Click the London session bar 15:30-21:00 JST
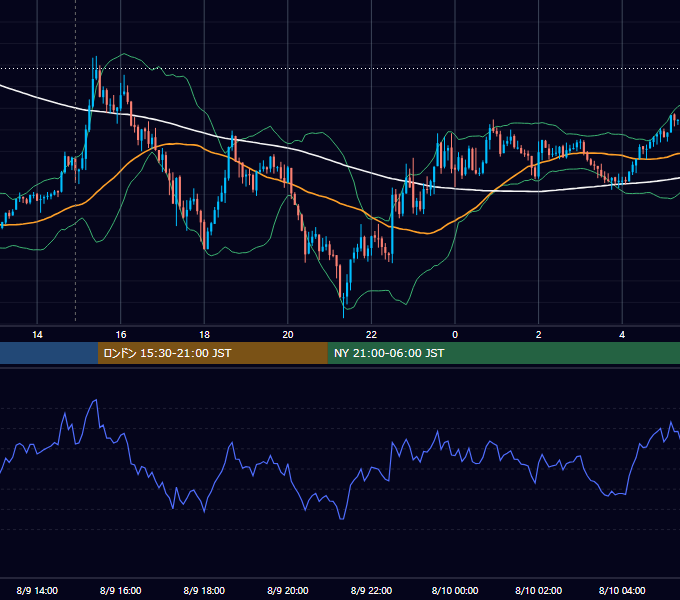 (212, 353)
